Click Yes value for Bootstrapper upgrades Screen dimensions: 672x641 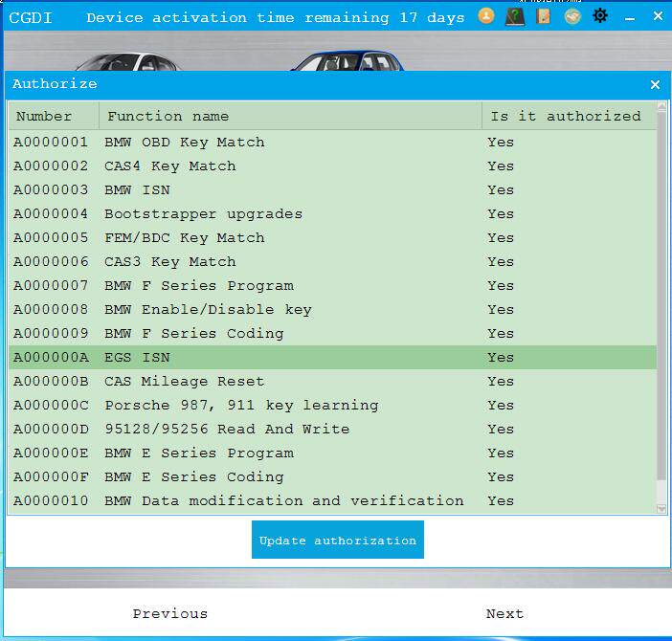500,214
